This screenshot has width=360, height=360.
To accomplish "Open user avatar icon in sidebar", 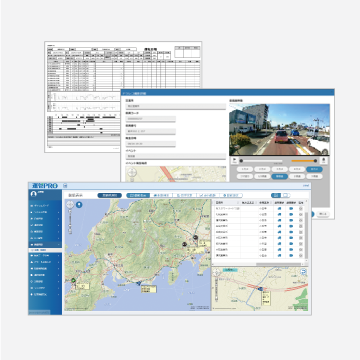I will pyautogui.click(x=33, y=194).
